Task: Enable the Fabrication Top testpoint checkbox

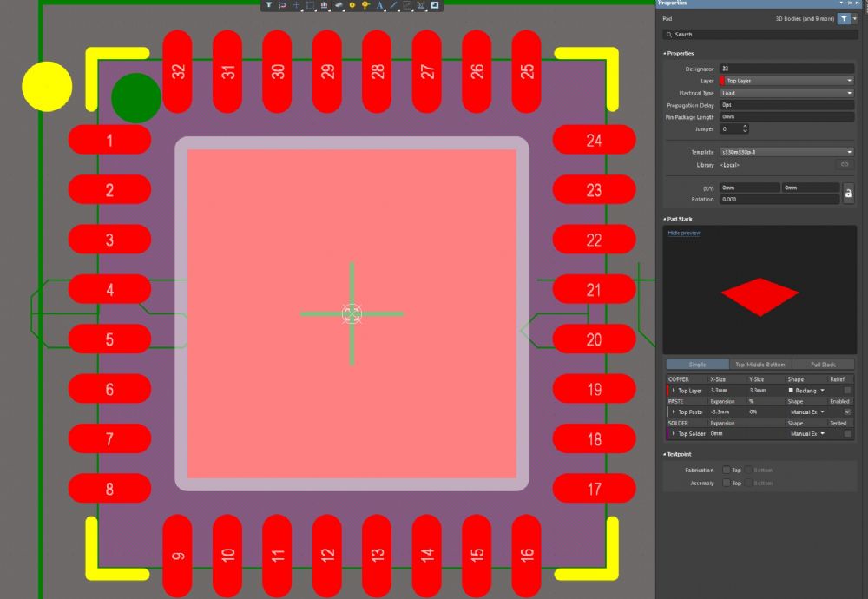Action: [727, 471]
